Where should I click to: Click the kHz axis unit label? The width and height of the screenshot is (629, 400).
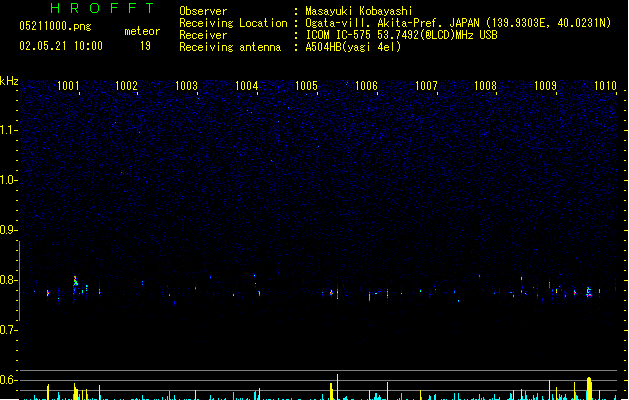tap(9, 81)
